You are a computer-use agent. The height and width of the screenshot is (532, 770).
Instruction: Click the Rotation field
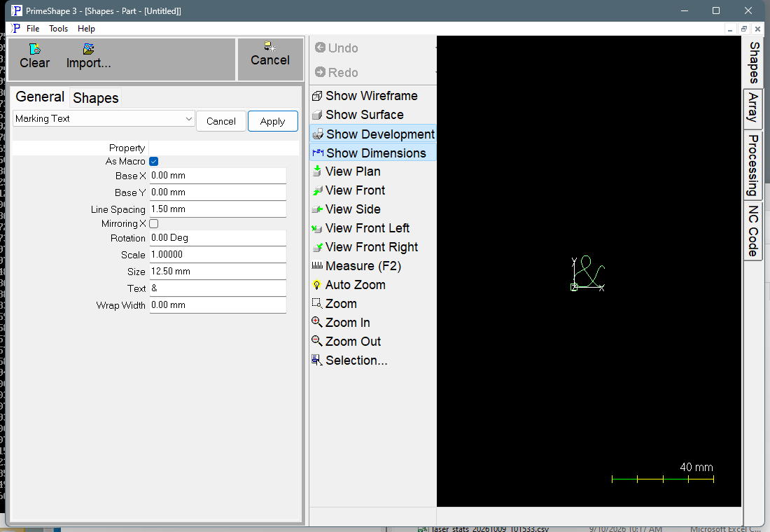tap(218, 238)
